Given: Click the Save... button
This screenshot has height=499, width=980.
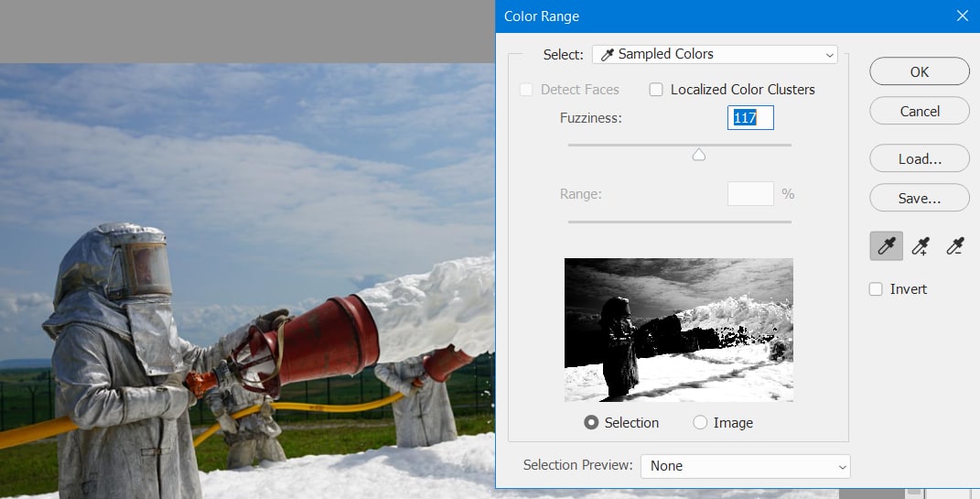Looking at the screenshot, I should click(920, 198).
